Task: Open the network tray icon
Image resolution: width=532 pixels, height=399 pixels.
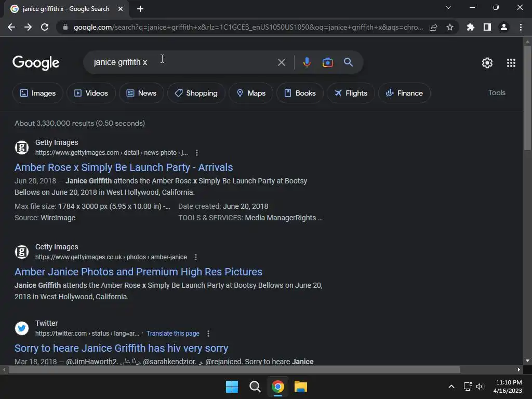Action: [x=468, y=387]
